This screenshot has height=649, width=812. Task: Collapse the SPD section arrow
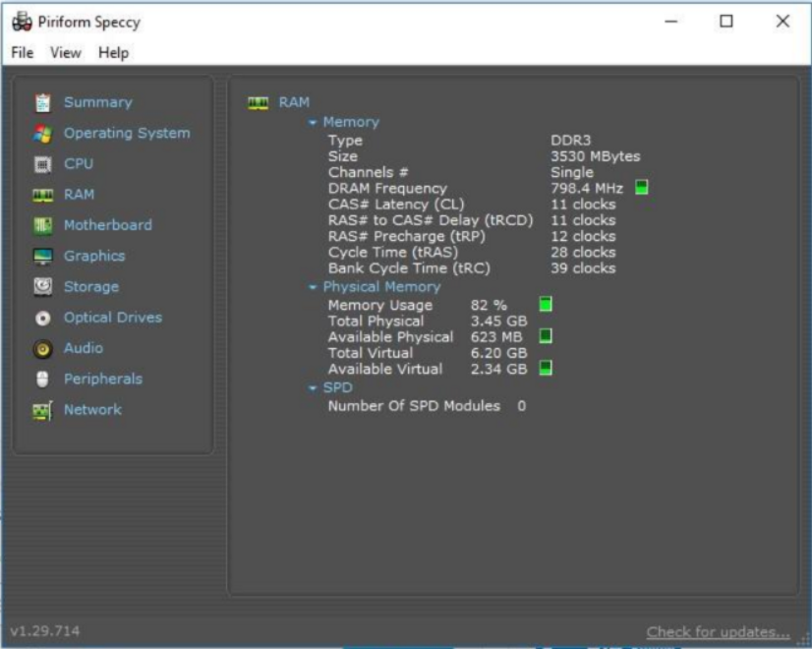(313, 388)
